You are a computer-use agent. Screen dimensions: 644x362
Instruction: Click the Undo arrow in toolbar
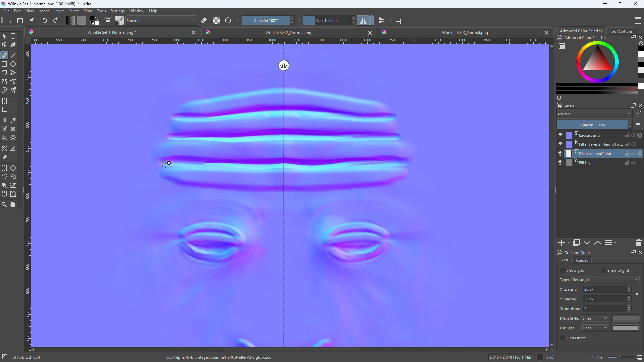click(45, 20)
